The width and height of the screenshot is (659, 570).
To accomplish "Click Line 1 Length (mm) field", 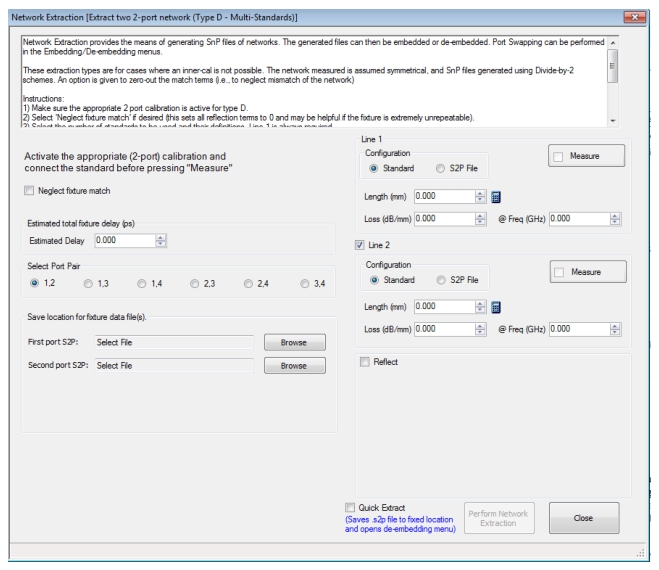I will (445, 196).
